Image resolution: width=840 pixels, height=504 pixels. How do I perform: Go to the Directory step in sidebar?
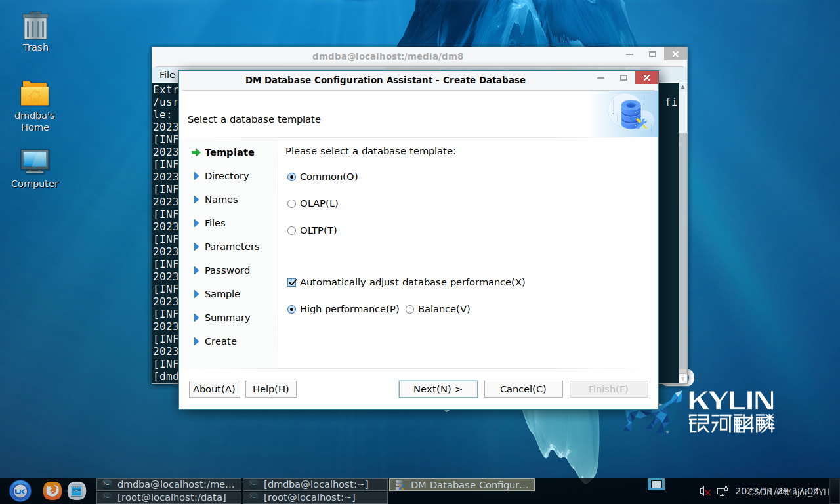tap(226, 176)
